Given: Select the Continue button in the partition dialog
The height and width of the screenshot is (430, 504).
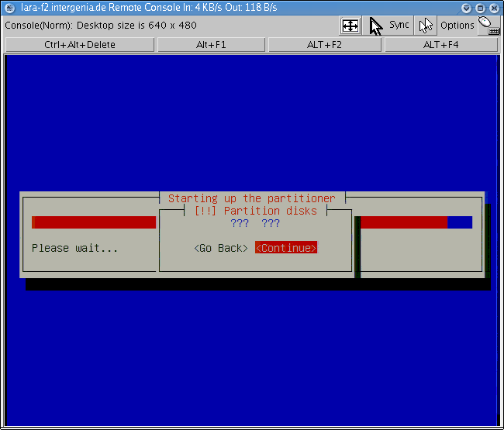Looking at the screenshot, I should (286, 248).
